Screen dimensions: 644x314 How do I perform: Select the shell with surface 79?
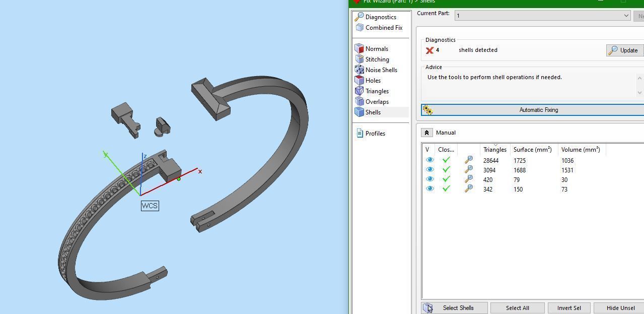pyautogui.click(x=517, y=180)
